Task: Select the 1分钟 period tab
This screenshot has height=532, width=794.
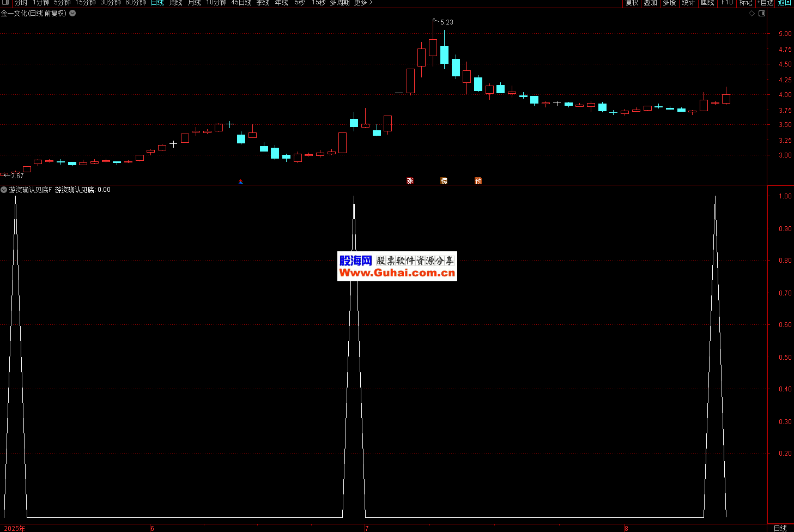Action: 41,3
